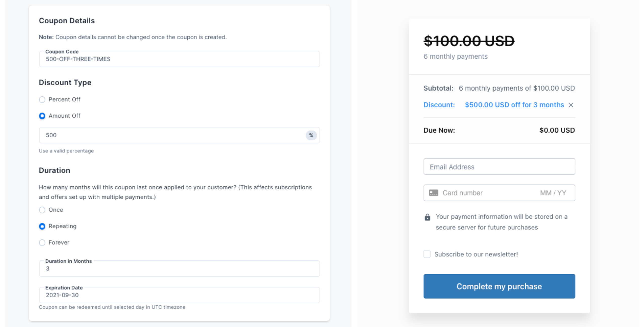Choose the Repeating duration option

[x=42, y=226]
